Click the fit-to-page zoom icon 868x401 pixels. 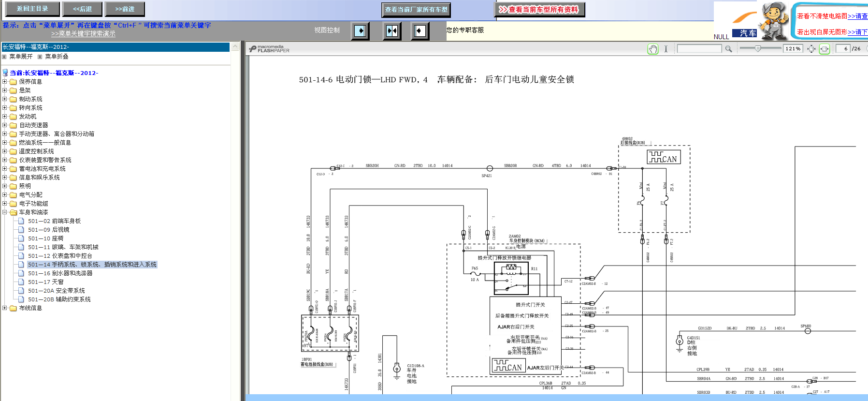[811, 49]
